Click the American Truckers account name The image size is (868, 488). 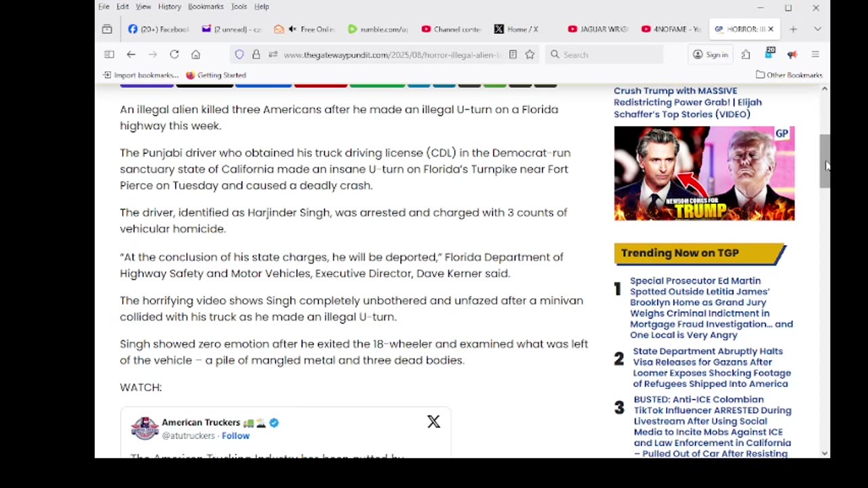(201, 422)
